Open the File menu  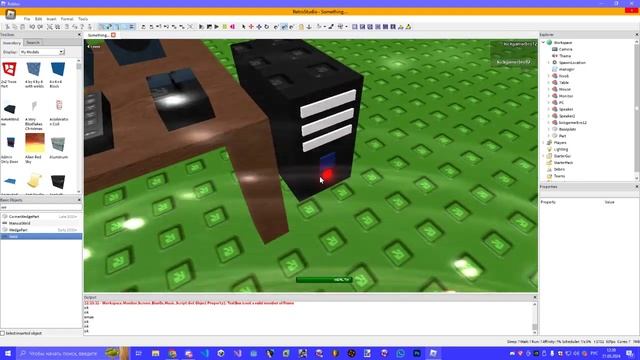pyautogui.click(x=27, y=19)
